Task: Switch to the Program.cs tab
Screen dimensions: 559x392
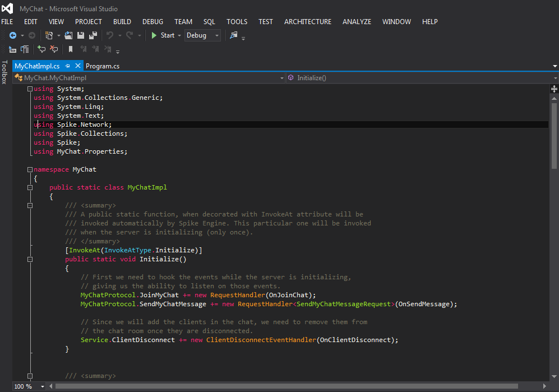Action: tap(103, 66)
